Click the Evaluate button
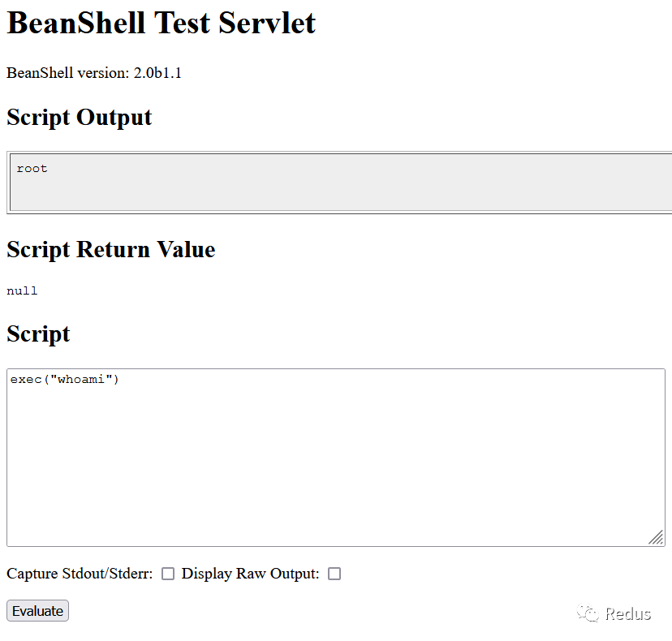 tap(37, 611)
